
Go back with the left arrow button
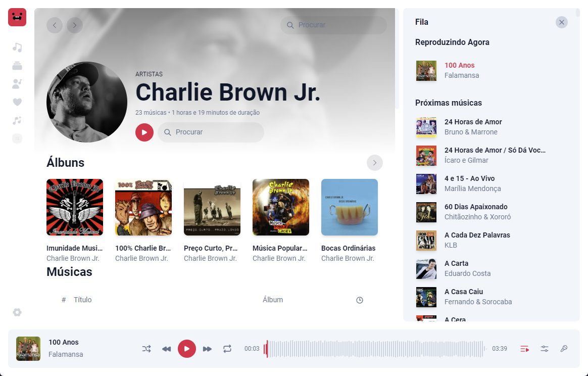point(55,25)
